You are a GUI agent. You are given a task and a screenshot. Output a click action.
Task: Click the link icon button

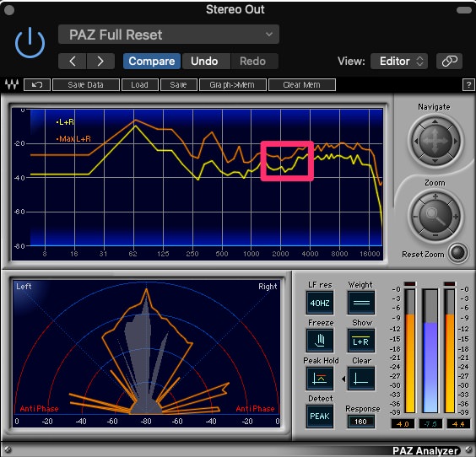click(x=450, y=62)
